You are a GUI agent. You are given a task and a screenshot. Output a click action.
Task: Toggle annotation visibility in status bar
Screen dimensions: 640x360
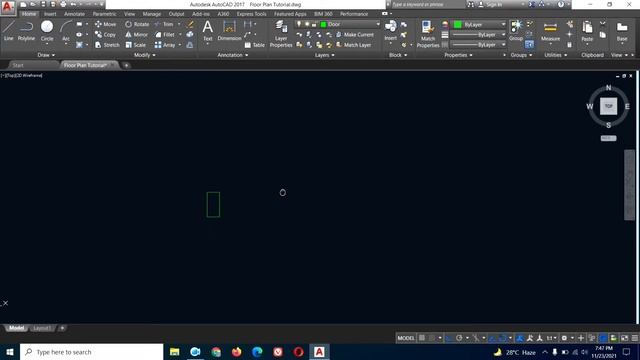pyautogui.click(x=520, y=338)
